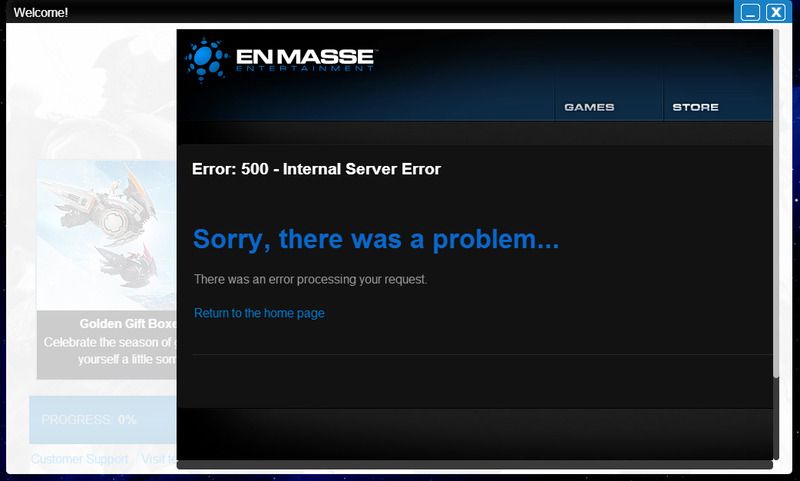The width and height of the screenshot is (800, 481).
Task: Click the Celebrate the season description text
Action: click(x=110, y=350)
